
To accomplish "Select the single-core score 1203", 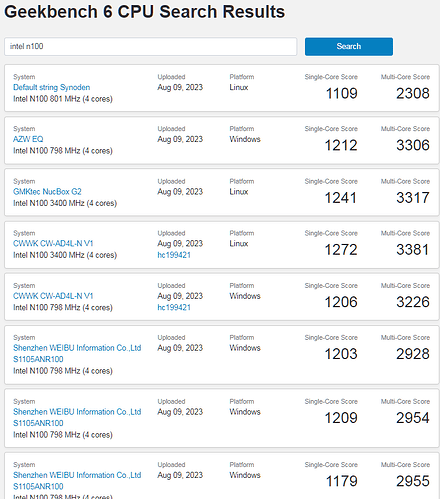I will (341, 354).
